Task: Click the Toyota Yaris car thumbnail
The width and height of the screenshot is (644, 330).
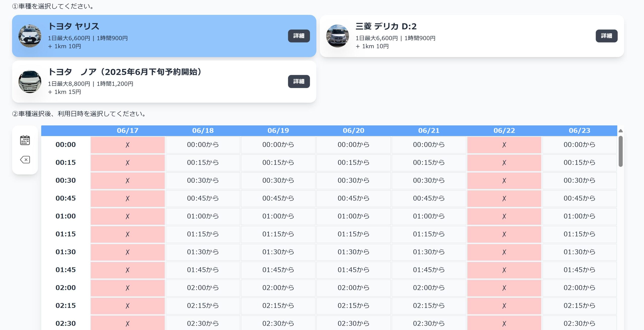Action: click(x=30, y=36)
